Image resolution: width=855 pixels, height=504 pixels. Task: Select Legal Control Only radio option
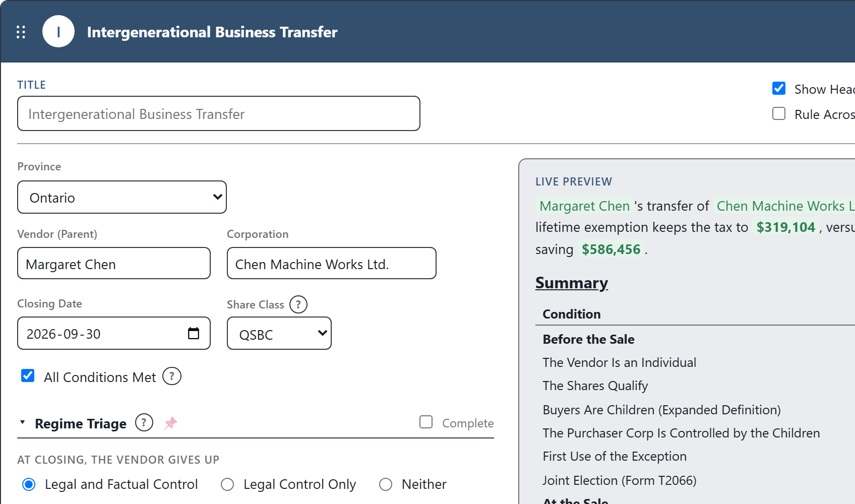(x=227, y=484)
